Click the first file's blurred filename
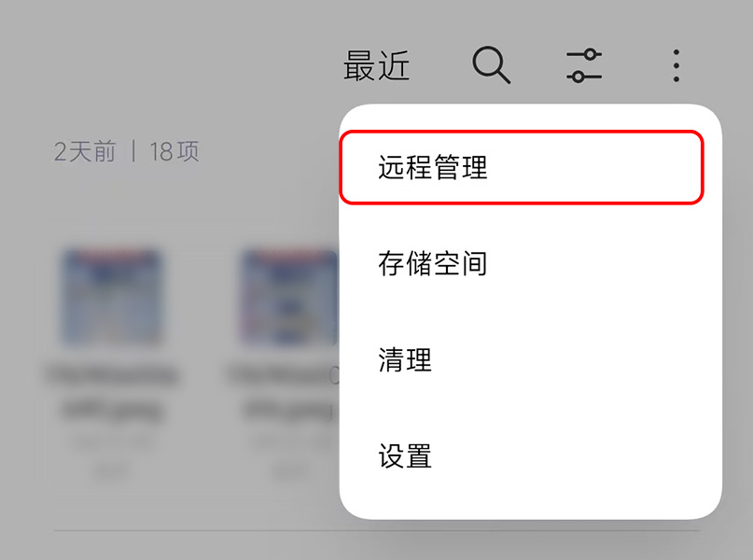This screenshot has width=753, height=560. pos(112,392)
